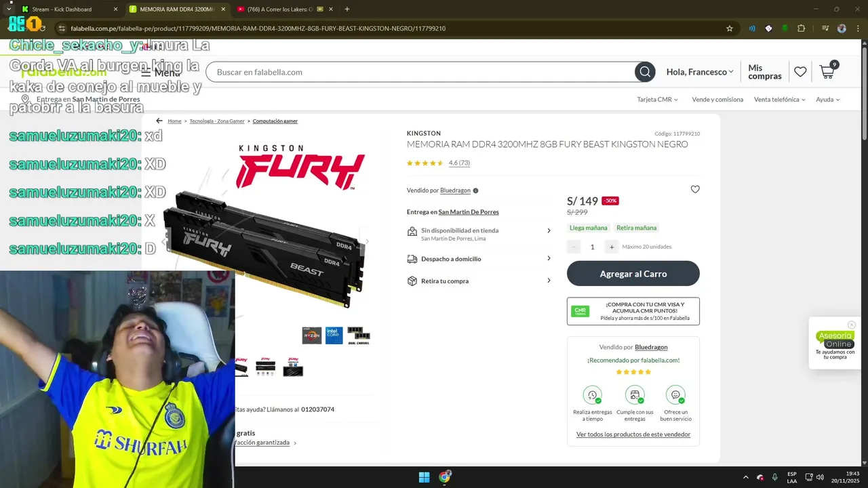This screenshot has height=488, width=868.
Task: Open the 4.6 (73) ratings link
Action: point(459,163)
